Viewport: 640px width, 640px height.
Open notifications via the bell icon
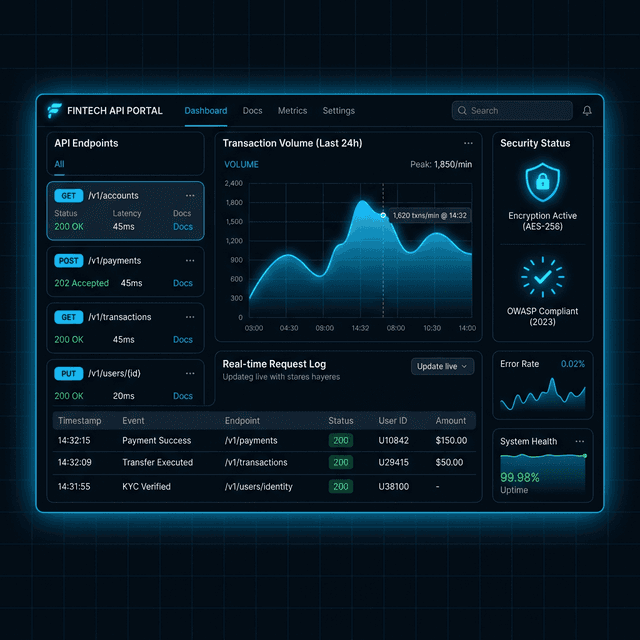point(587,111)
